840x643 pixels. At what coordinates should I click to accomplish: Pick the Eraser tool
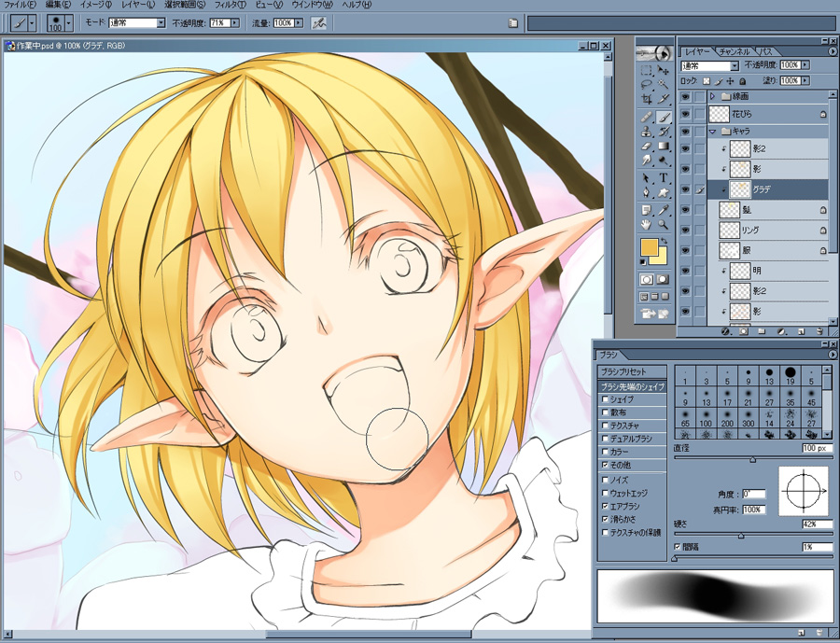tap(646, 147)
